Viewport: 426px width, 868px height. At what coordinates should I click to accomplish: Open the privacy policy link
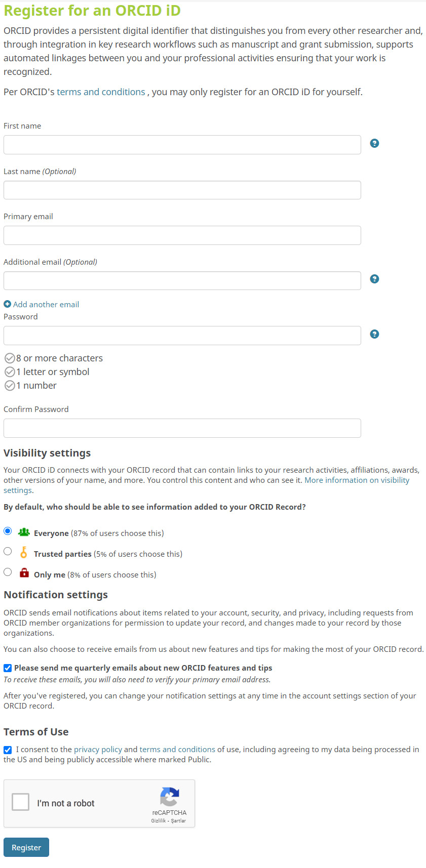point(98,750)
